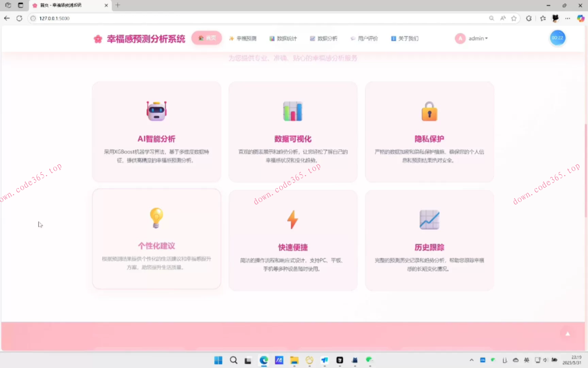Click the cherry blossom logo icon
This screenshot has height=368, width=588.
(x=98, y=39)
